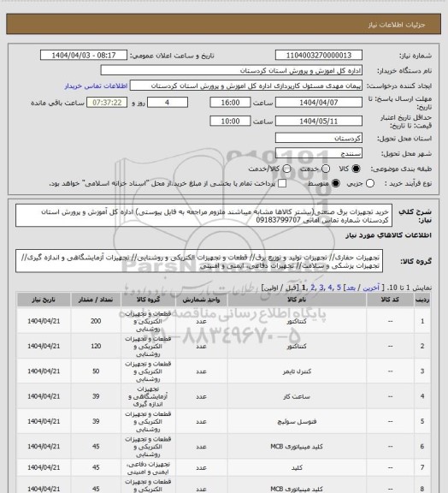Choose the جزیی purchase type radio
The image size is (448, 493).
point(370,183)
